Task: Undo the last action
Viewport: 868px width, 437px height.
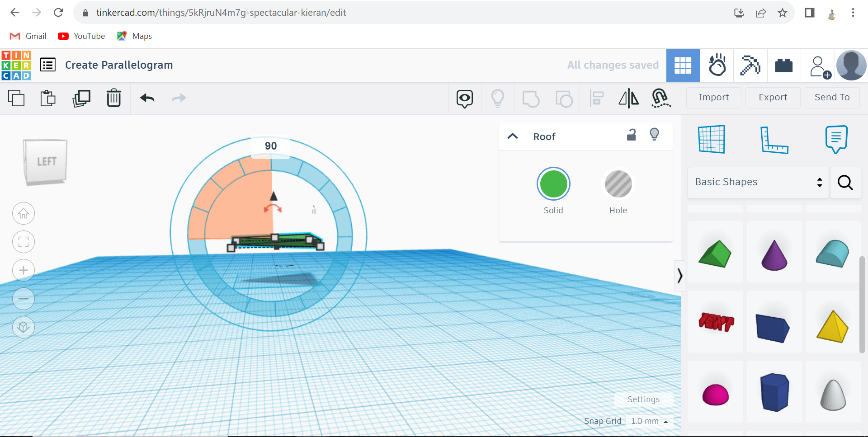Action: 147,98
